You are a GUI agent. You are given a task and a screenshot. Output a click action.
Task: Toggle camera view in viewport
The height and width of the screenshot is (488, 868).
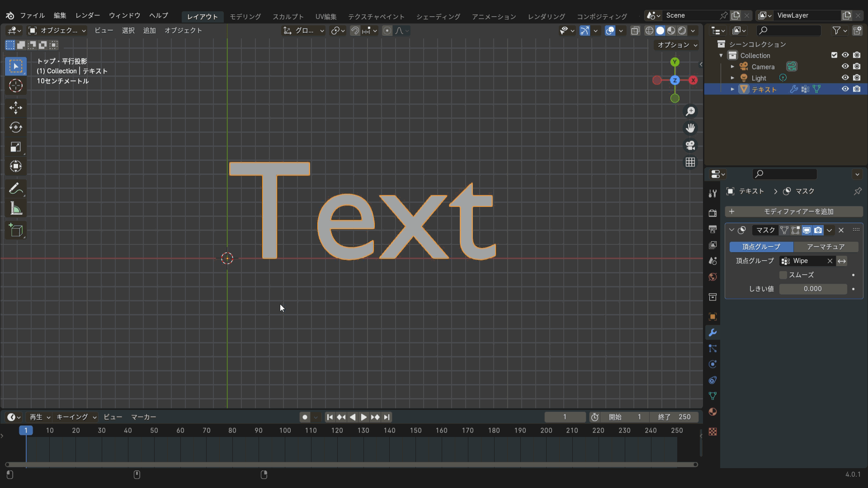click(690, 145)
